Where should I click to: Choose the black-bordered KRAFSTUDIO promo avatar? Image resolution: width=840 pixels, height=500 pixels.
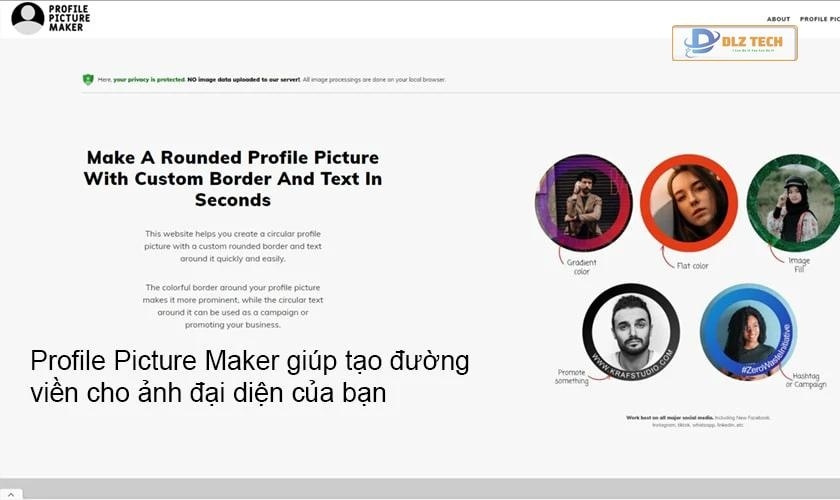[x=631, y=332]
